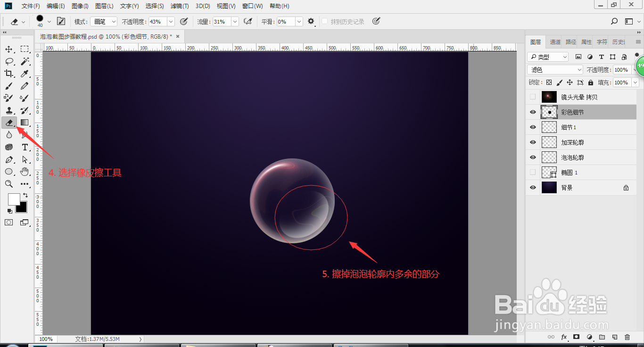This screenshot has width=644, height=347.
Task: Reset default foreground and background colors
Action: [9, 211]
